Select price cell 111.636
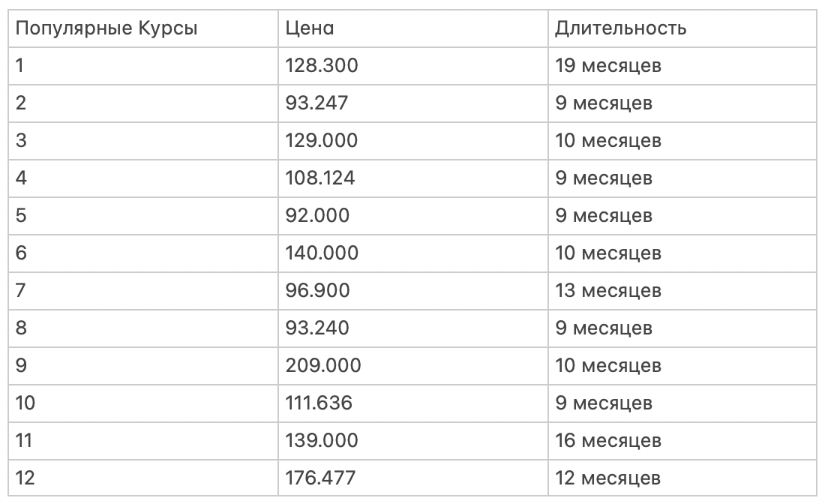 pyautogui.click(x=319, y=403)
